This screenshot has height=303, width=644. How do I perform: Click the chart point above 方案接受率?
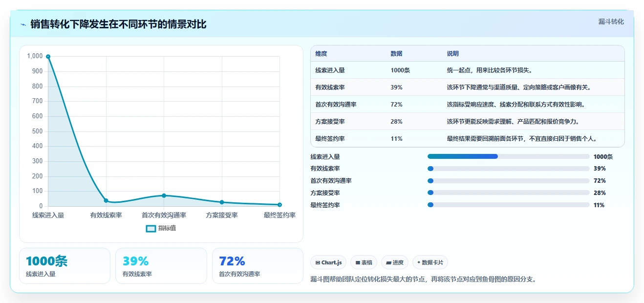pos(222,202)
